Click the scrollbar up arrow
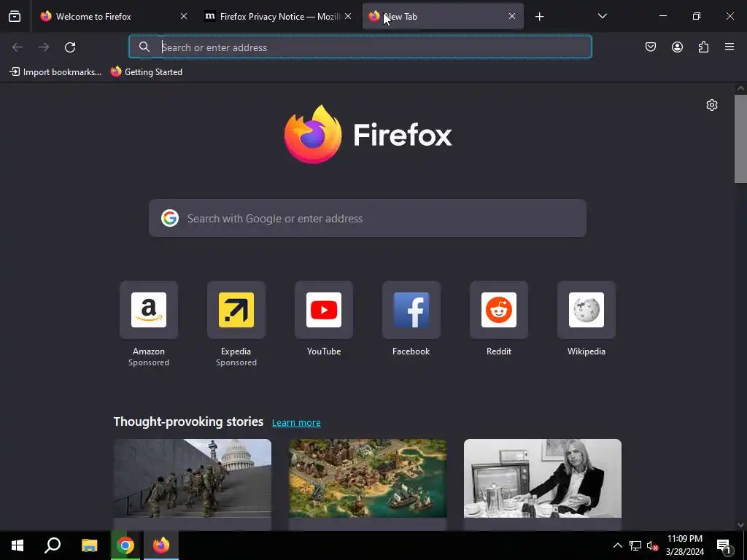 (x=740, y=88)
